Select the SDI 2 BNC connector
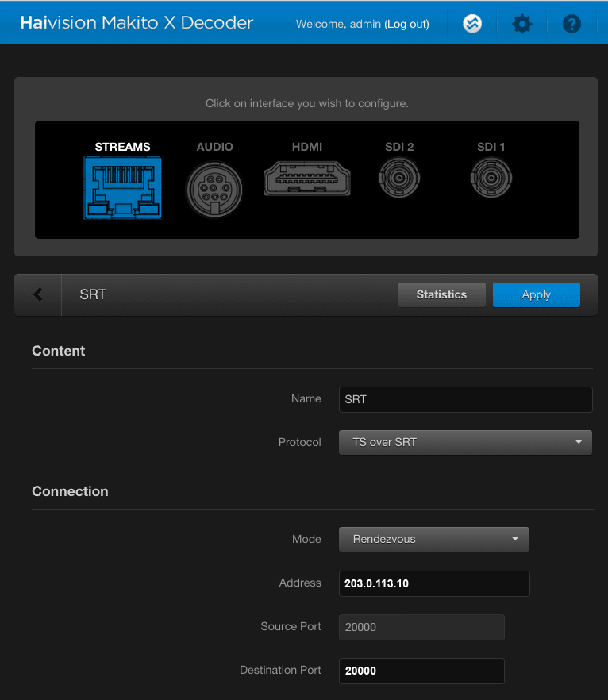 tap(398, 178)
